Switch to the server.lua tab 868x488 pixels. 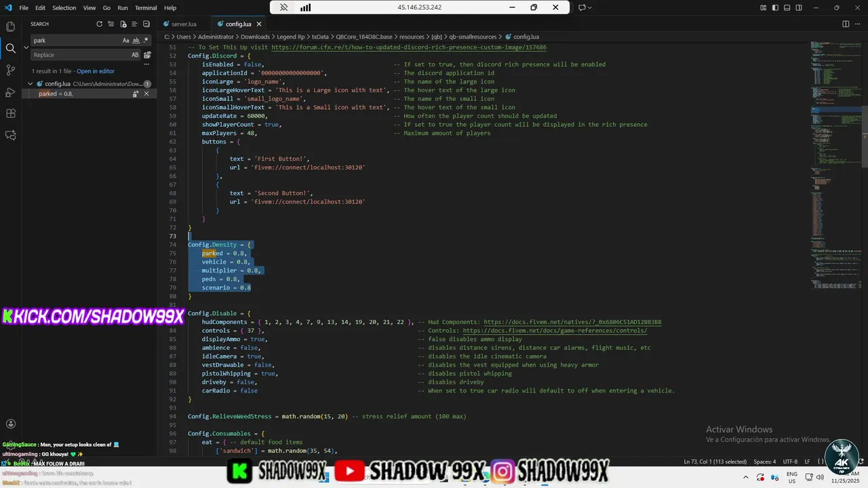click(x=184, y=24)
